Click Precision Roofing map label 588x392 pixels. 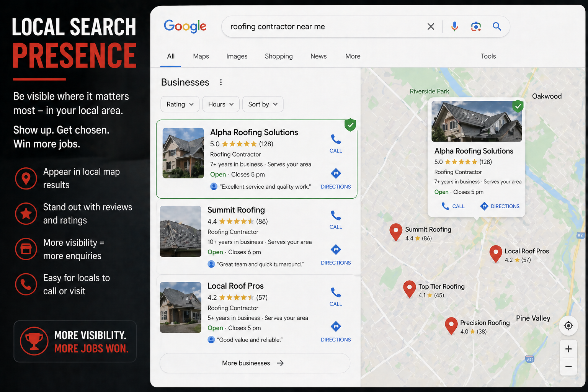click(485, 323)
